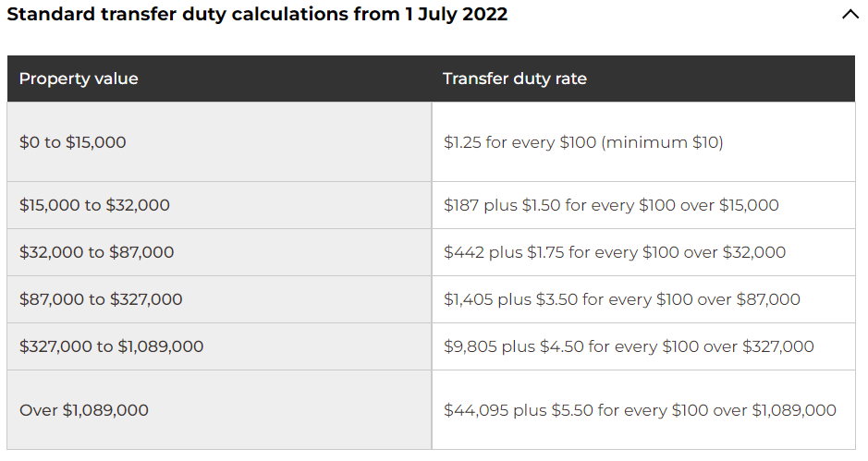This screenshot has width=868, height=461.
Task: Collapse the accordion with the chevron icon
Action: (x=850, y=15)
